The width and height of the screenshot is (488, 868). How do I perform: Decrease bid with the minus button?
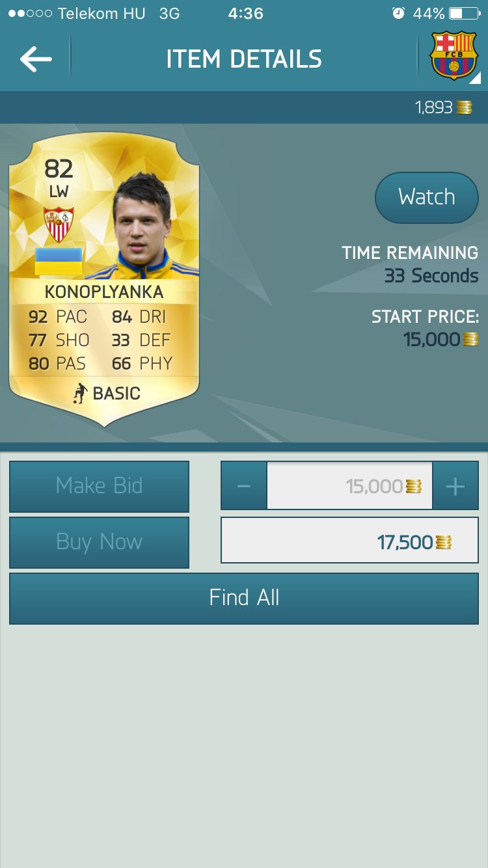[244, 485]
